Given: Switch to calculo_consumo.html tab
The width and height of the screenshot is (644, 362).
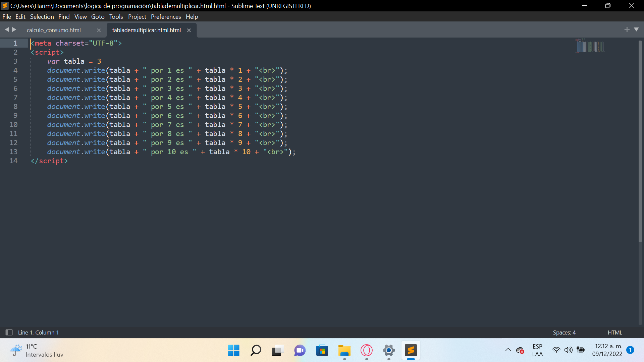Looking at the screenshot, I should point(54,30).
